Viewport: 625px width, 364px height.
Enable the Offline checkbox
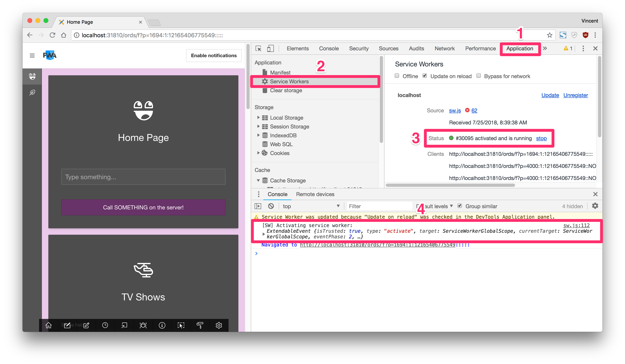(x=397, y=76)
